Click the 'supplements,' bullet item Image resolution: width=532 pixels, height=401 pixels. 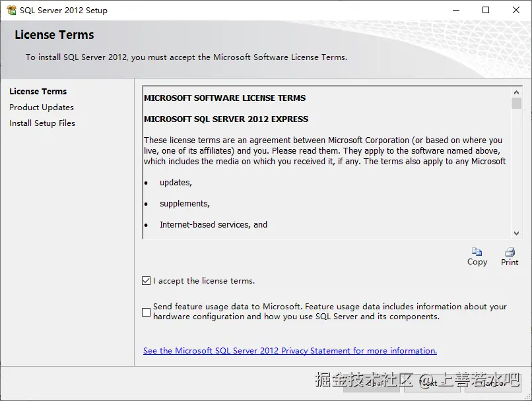pyautogui.click(x=185, y=203)
